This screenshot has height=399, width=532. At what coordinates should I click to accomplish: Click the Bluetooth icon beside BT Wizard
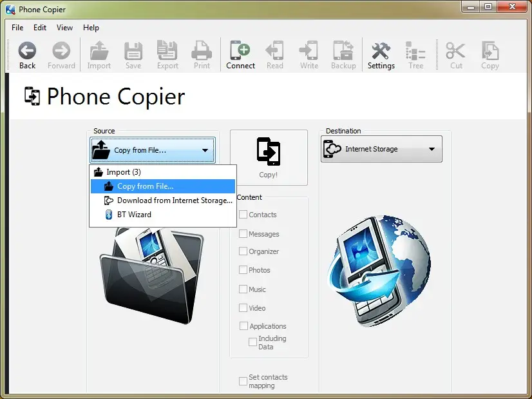[x=109, y=215]
